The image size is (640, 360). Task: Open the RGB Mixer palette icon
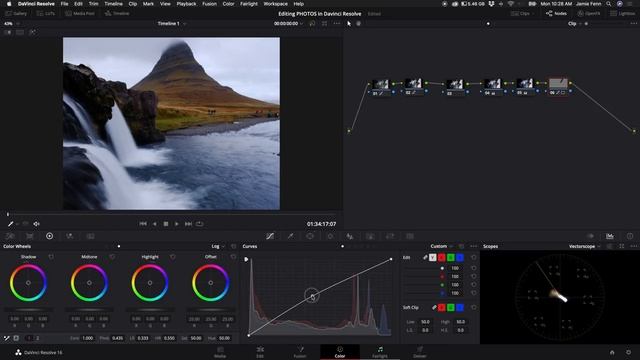pos(70,236)
